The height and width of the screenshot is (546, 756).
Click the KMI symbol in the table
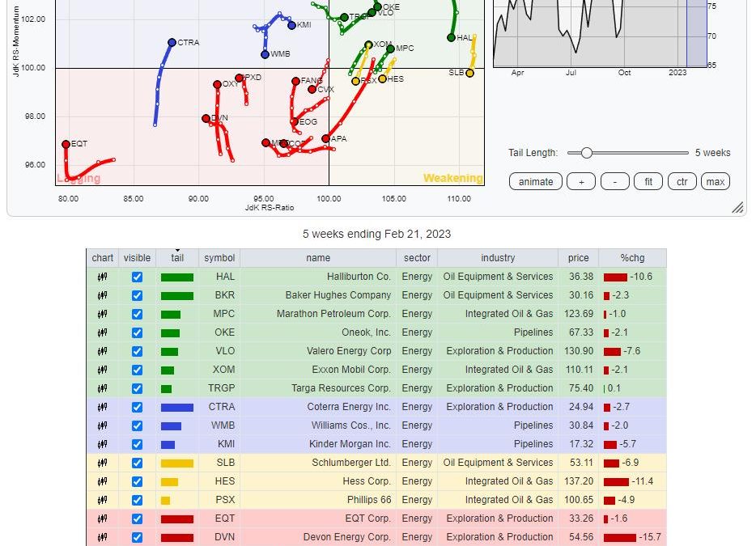(226, 444)
